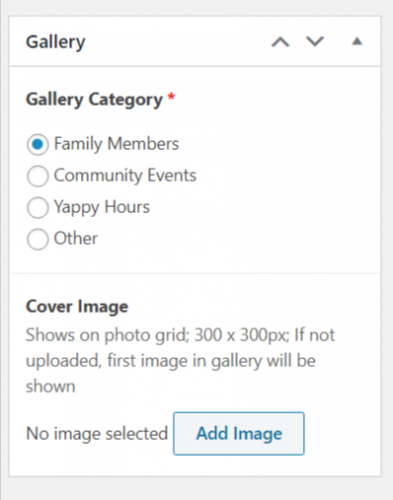This screenshot has height=500, width=393.
Task: Pick the Yappy Hours radio option
Action: pos(38,207)
